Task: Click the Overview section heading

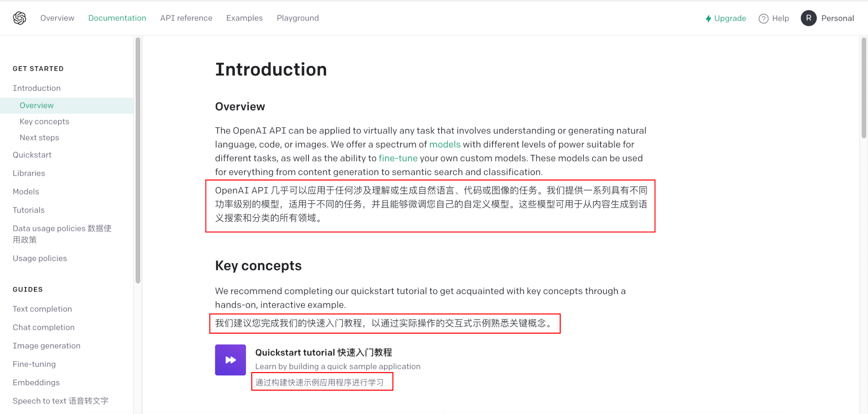Action: pyautogui.click(x=240, y=106)
